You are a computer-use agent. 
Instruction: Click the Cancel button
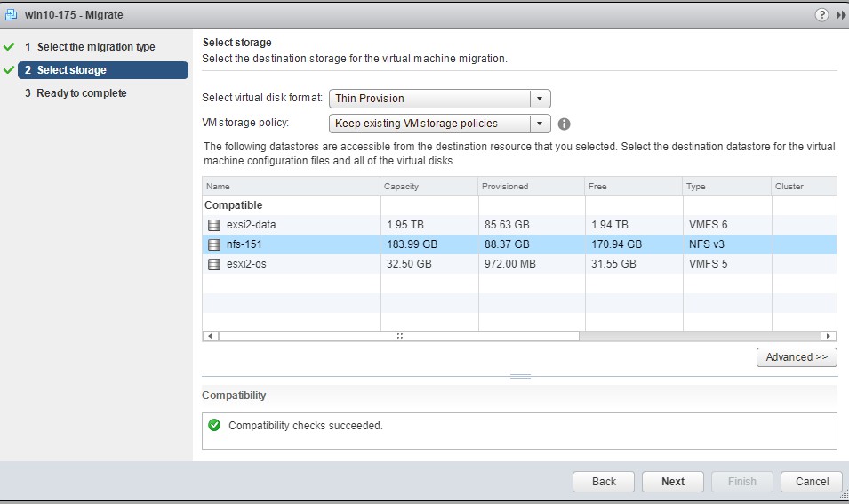click(x=812, y=481)
